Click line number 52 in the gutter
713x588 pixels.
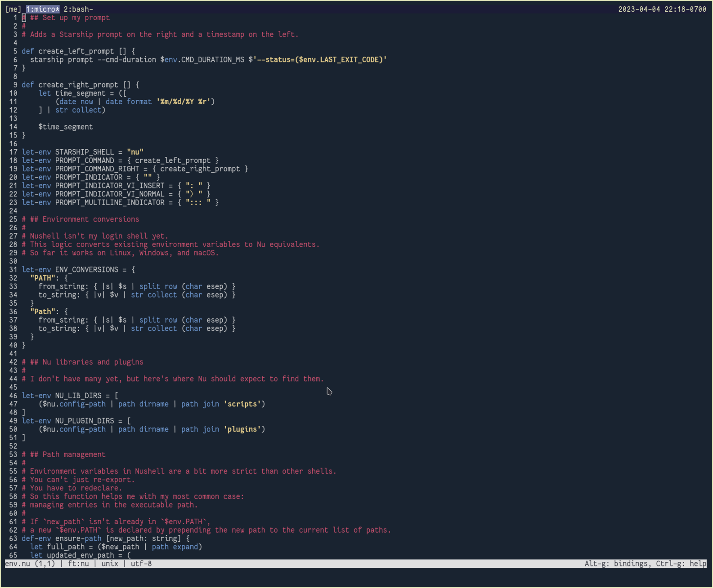13,446
